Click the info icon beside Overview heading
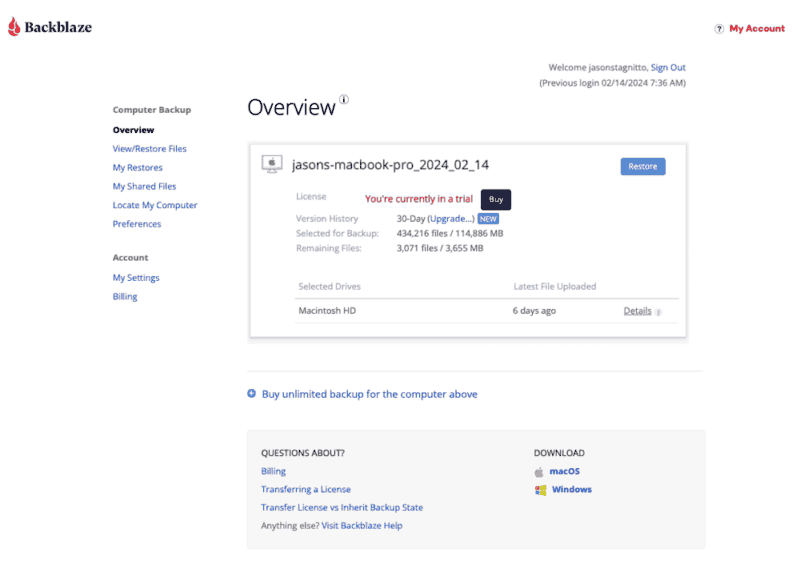Image resolution: width=800 pixels, height=569 pixels. (344, 99)
